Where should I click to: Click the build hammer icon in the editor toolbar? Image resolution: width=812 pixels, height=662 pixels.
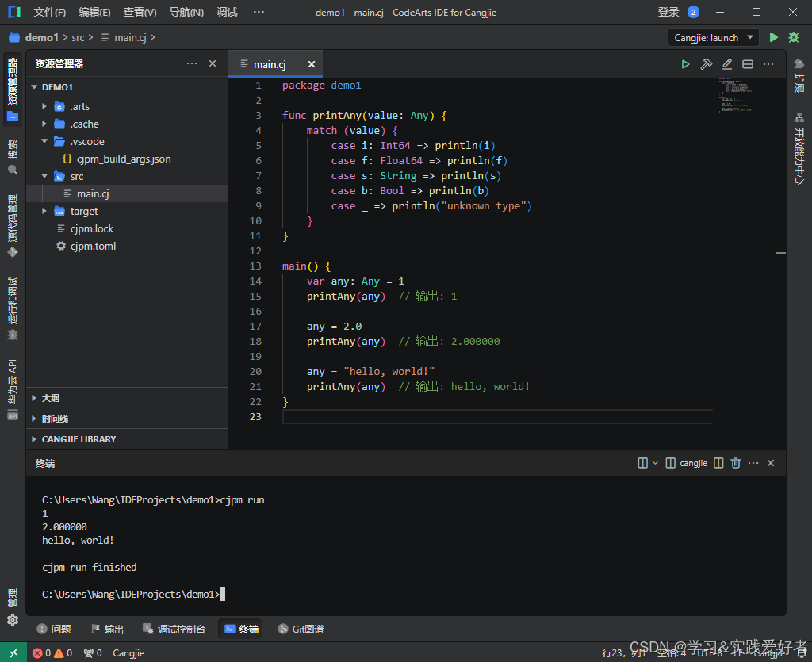706,64
